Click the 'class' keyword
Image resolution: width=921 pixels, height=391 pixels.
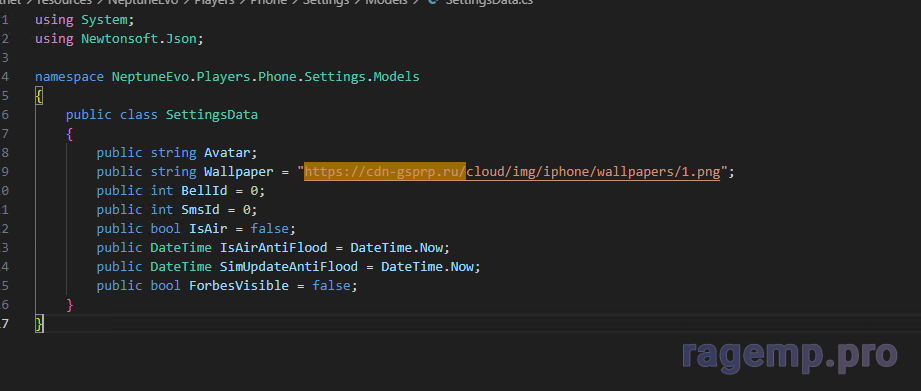click(x=139, y=115)
